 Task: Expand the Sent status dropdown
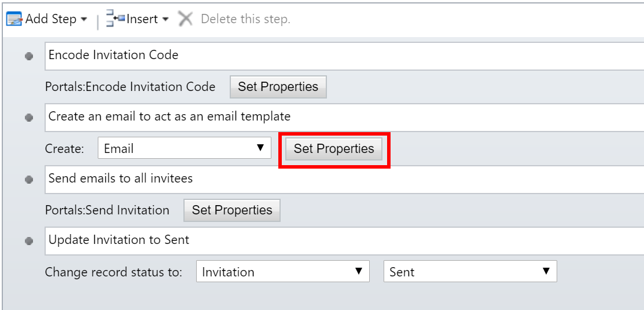click(470, 271)
